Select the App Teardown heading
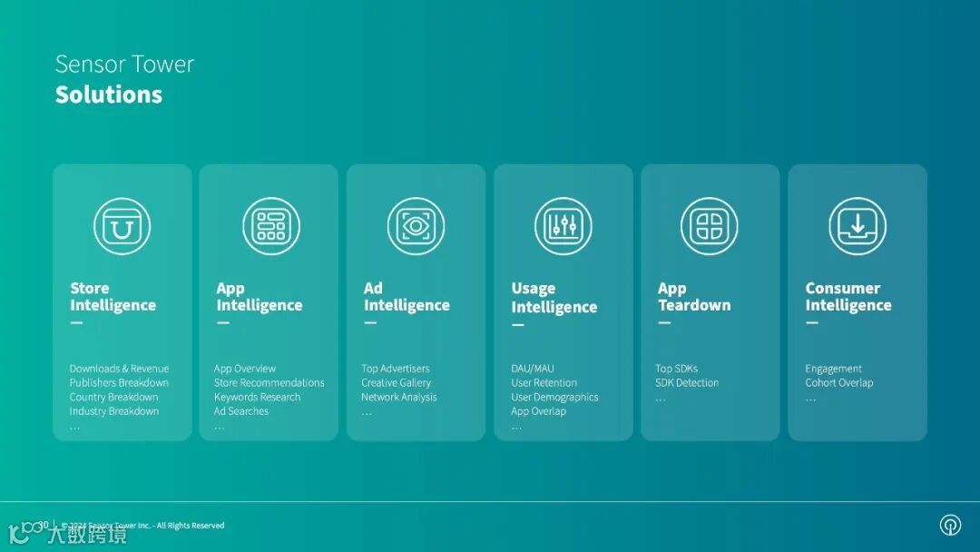The height and width of the screenshot is (552, 980). [x=694, y=296]
